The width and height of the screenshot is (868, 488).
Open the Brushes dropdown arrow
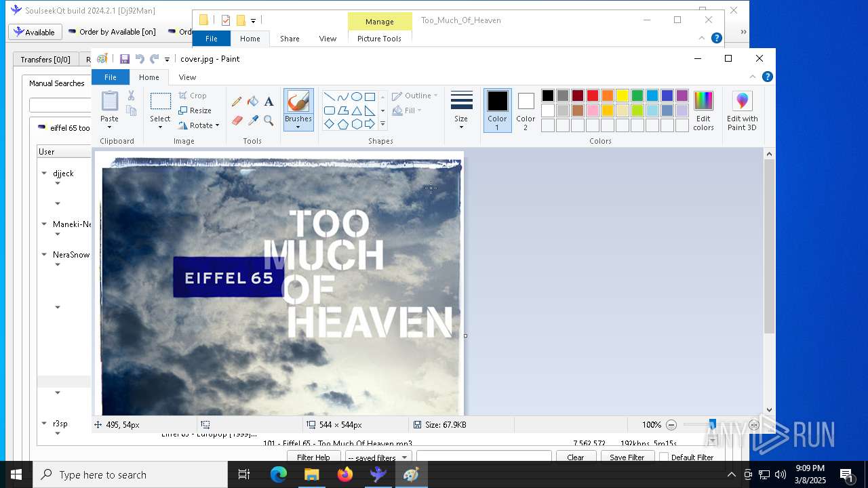click(298, 127)
